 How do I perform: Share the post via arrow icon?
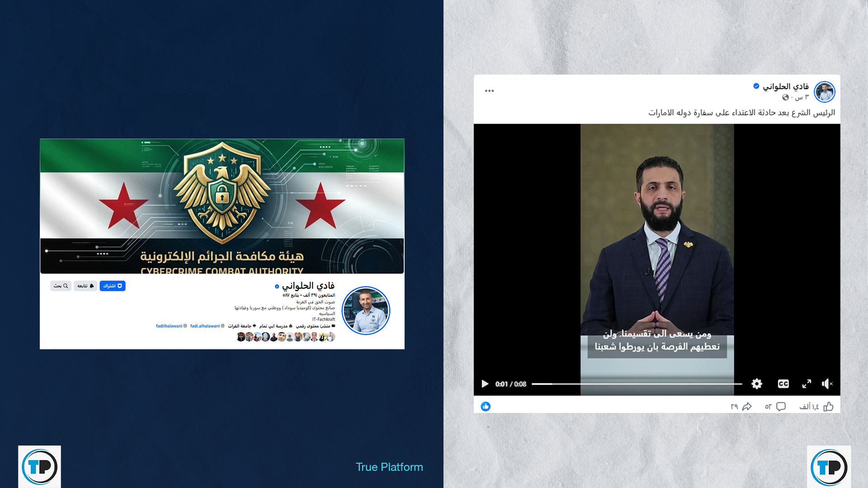point(747,407)
